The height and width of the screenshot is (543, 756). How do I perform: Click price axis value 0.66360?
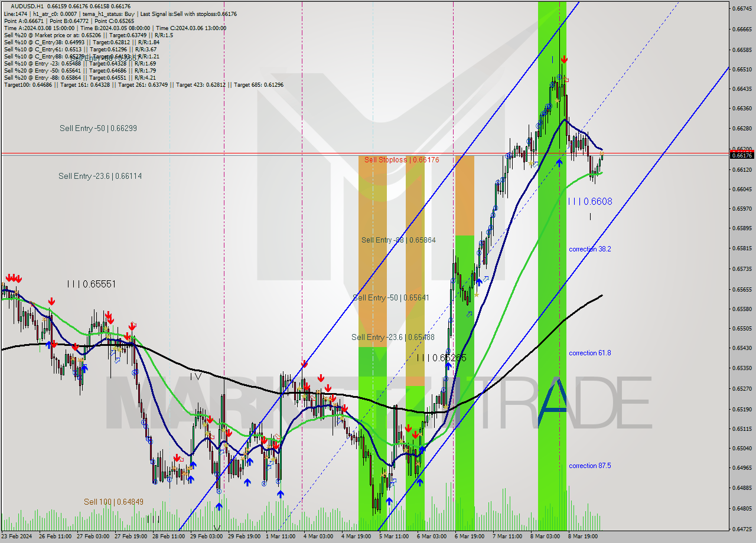click(742, 108)
